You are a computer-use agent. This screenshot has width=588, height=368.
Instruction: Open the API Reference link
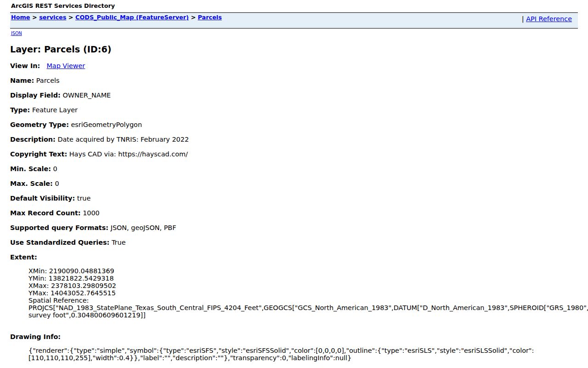click(549, 19)
